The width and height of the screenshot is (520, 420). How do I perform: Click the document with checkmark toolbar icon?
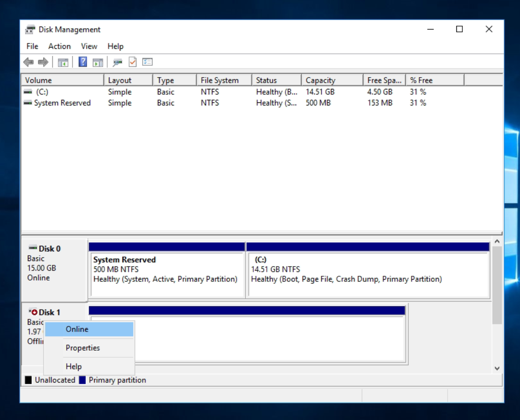(133, 62)
